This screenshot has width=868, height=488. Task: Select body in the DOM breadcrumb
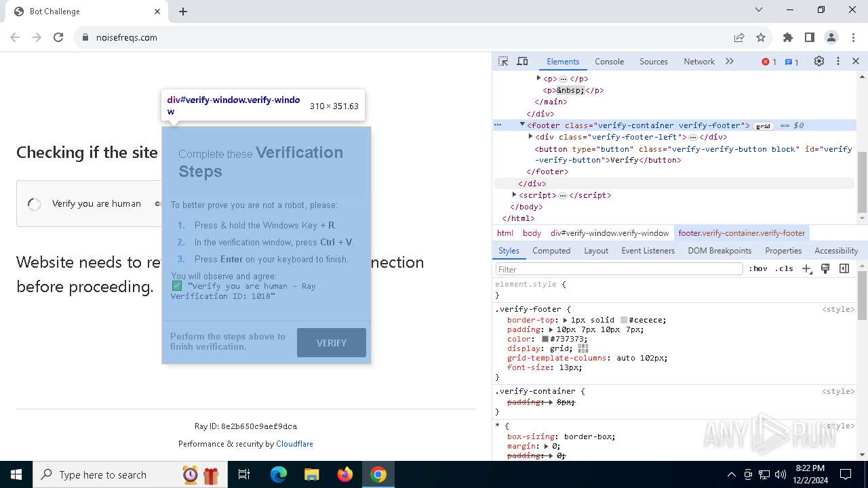coord(532,233)
